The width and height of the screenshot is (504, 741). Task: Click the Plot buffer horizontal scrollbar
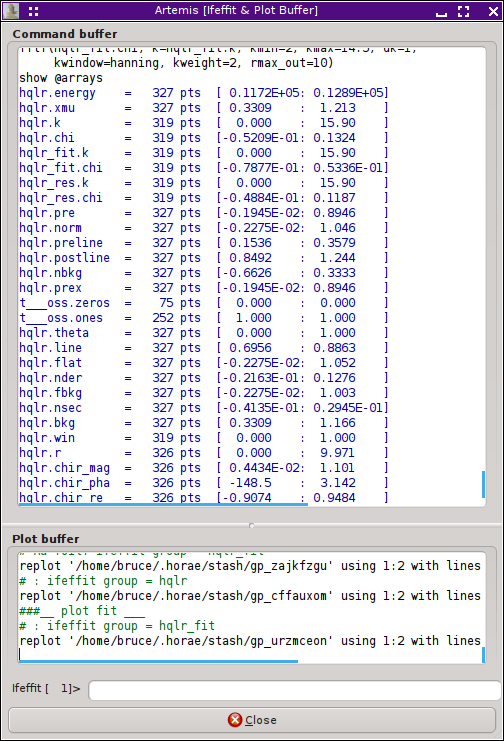pyautogui.click(x=158, y=662)
